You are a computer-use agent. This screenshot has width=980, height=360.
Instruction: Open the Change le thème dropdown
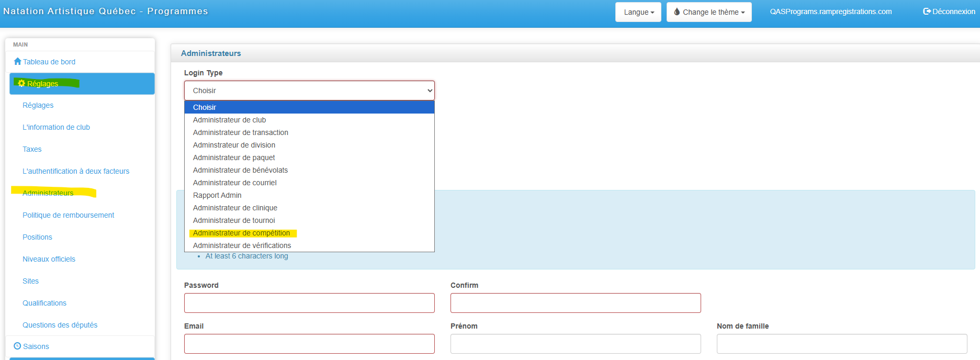tap(709, 12)
